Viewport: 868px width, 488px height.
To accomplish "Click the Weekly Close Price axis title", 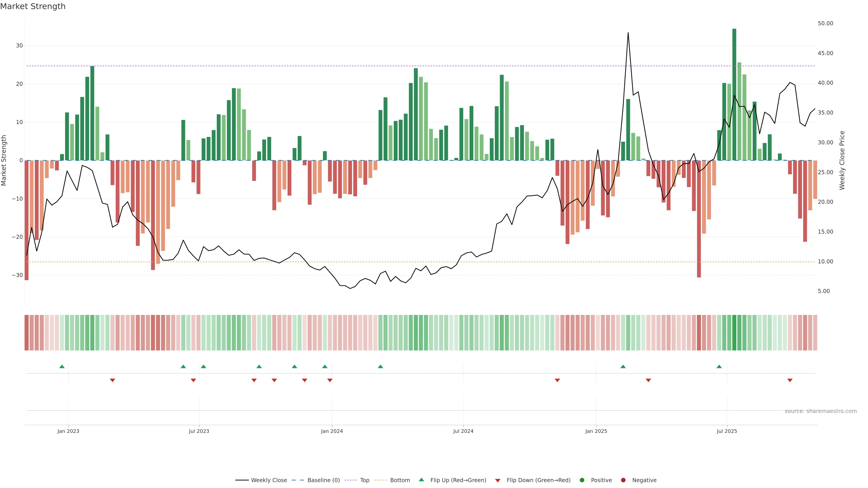I will 842,160.
